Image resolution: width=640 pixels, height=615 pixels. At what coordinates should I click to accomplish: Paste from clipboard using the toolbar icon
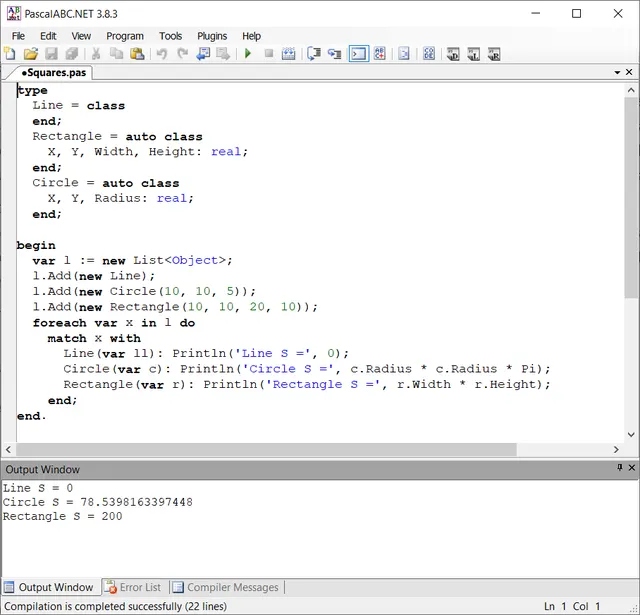click(x=137, y=53)
